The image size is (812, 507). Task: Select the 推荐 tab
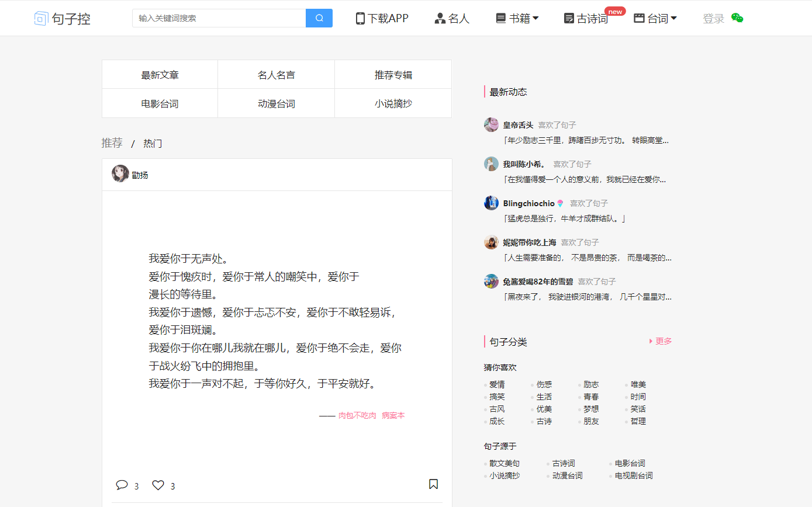point(112,143)
